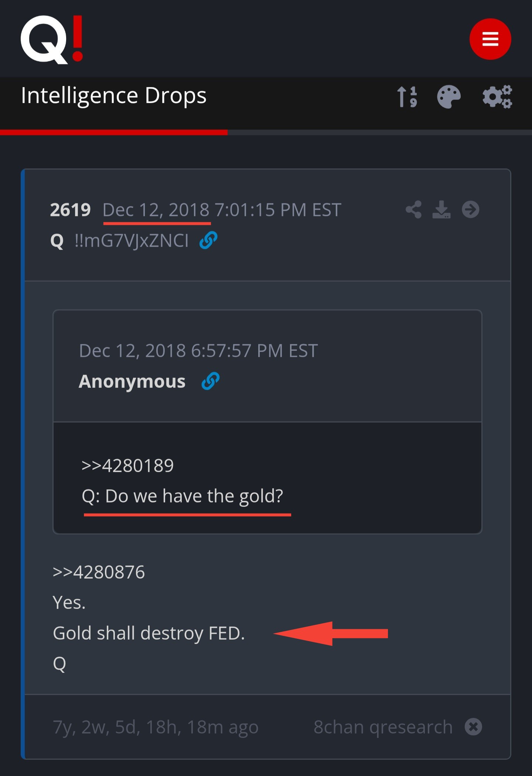Viewport: 532px width, 776px height.
Task: Close 8chan qresearch source with X icon
Action: point(473,726)
